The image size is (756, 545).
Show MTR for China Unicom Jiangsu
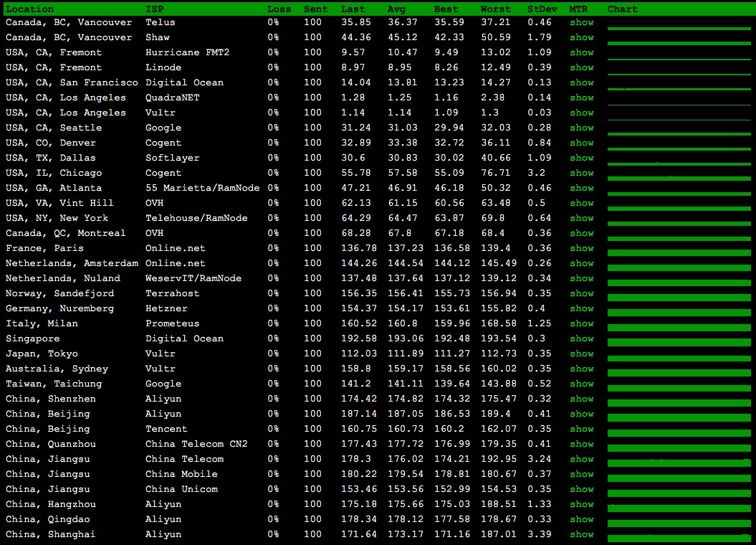click(581, 489)
